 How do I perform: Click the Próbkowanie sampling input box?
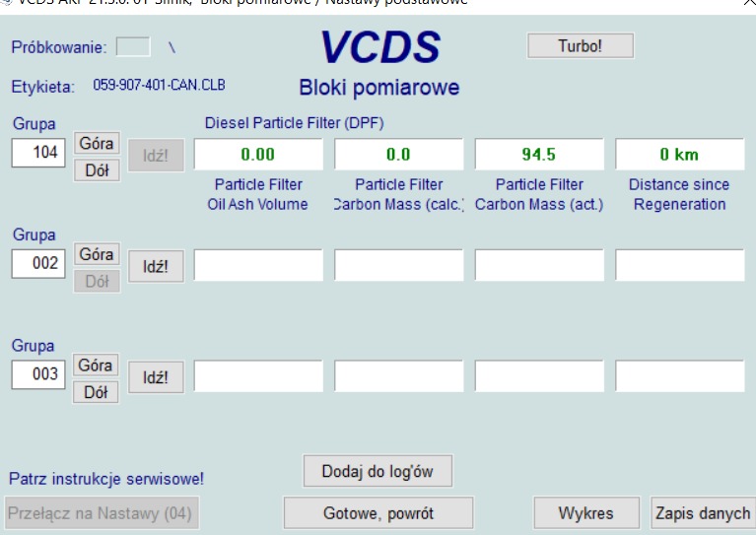(133, 46)
